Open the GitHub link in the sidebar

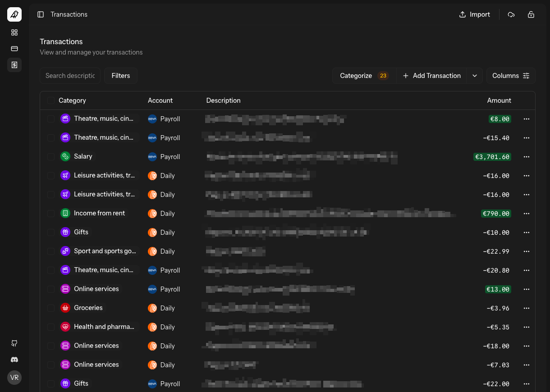pos(14,343)
